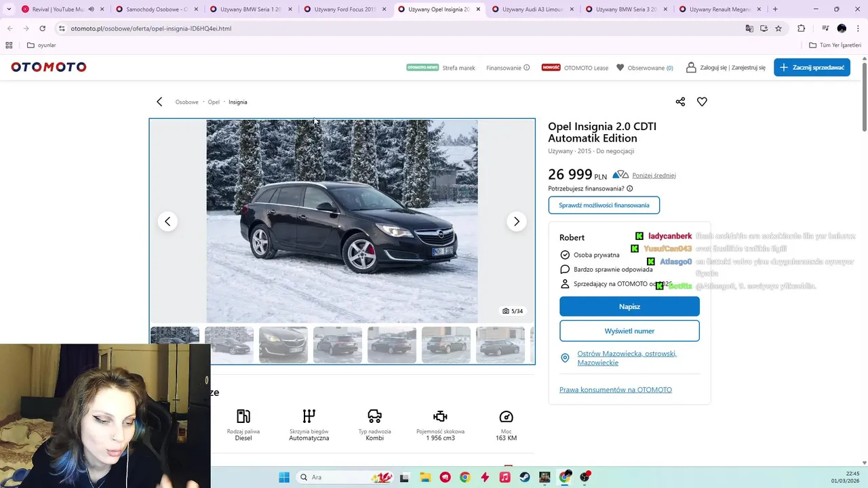Go to Insignia breadcrumb
This screenshot has height=488, width=868.
tap(237, 102)
